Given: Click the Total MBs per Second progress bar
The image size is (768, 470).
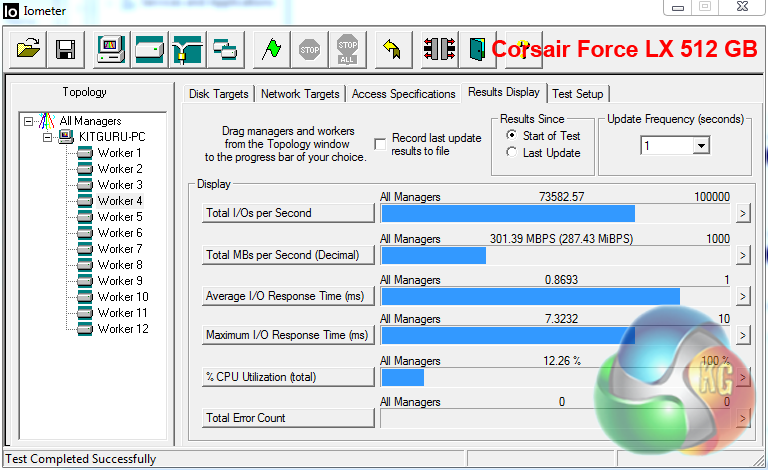Looking at the screenshot, I should click(556, 256).
